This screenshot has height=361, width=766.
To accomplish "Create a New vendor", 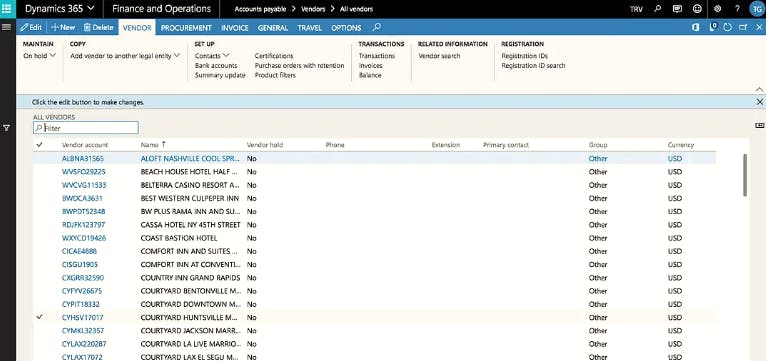I will [x=63, y=27].
